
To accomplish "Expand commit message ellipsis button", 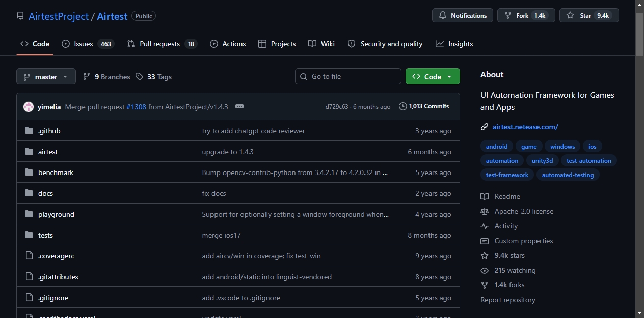I will click(239, 106).
